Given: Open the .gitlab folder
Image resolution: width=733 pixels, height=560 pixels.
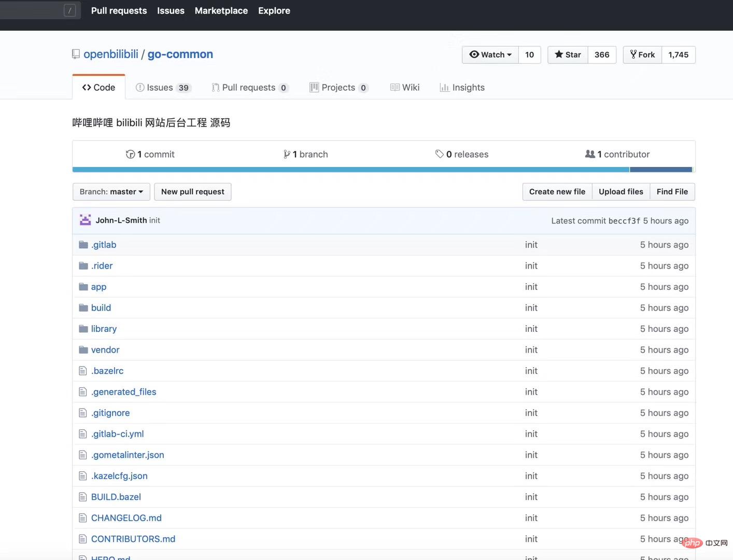Looking at the screenshot, I should (x=104, y=245).
